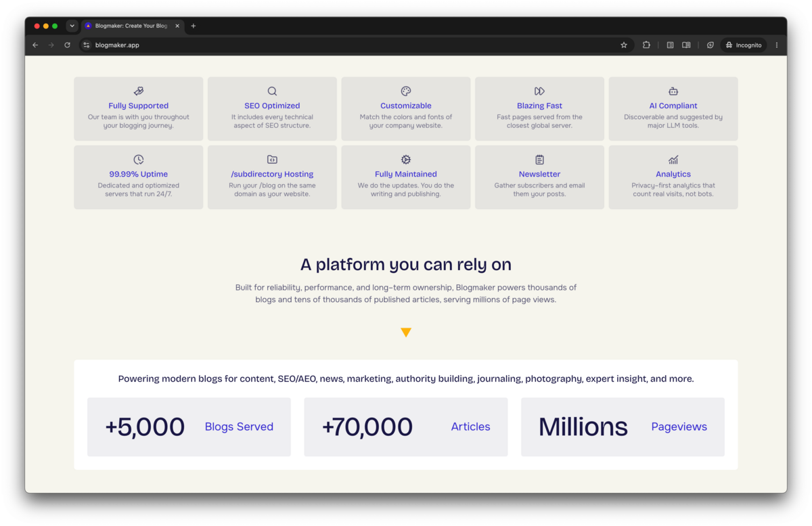The width and height of the screenshot is (812, 526).
Task: Click 'Dedicated and optiomized servers' description
Action: 139,190
